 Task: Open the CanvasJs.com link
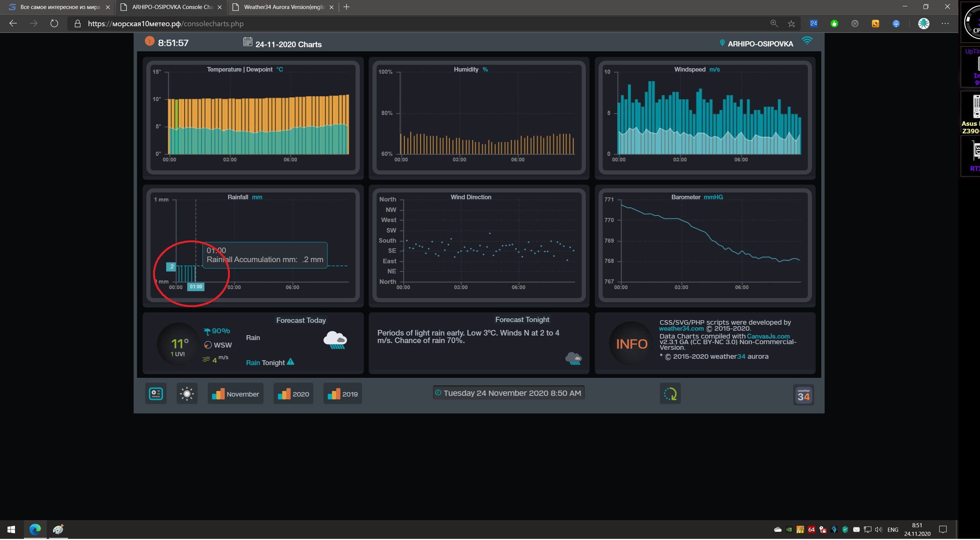(768, 337)
